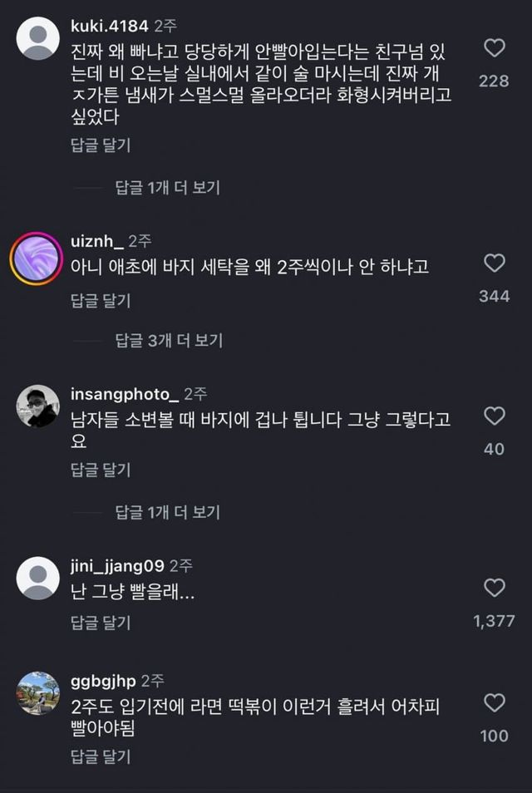
Task: Reply to ggbgjhp with 답글 달기
Action: (101, 756)
